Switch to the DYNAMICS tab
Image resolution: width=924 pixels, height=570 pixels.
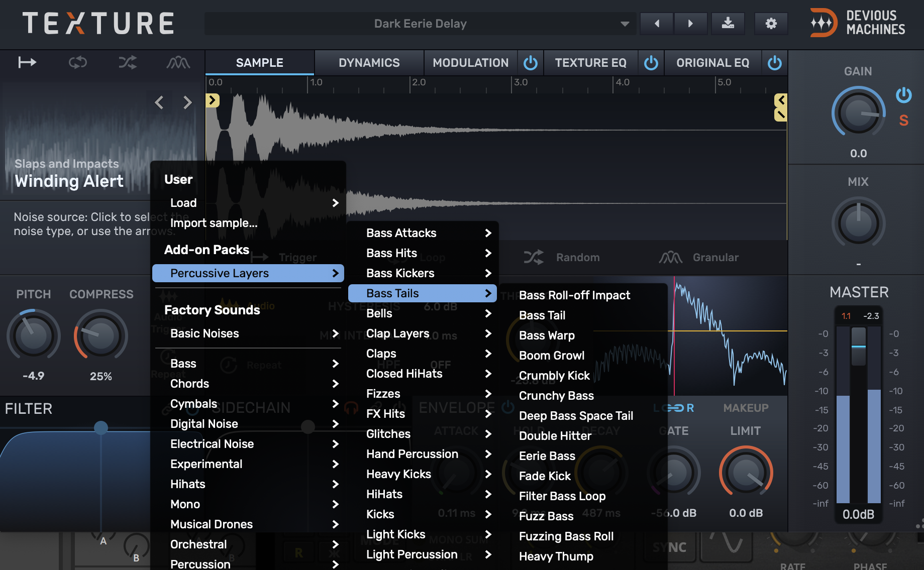click(369, 63)
